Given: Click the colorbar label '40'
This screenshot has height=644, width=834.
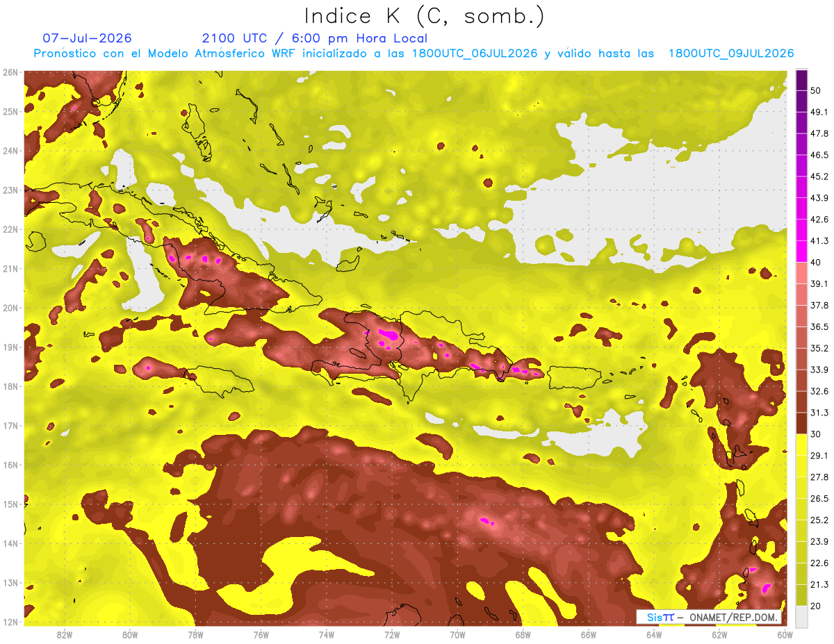Looking at the screenshot, I should coord(816,262).
